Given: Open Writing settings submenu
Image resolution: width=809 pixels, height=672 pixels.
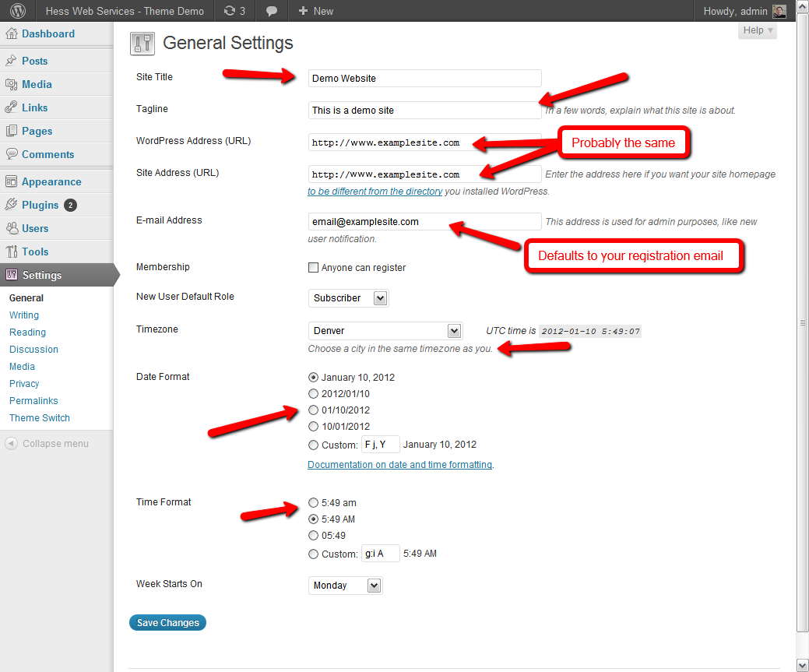Looking at the screenshot, I should pyautogui.click(x=24, y=315).
